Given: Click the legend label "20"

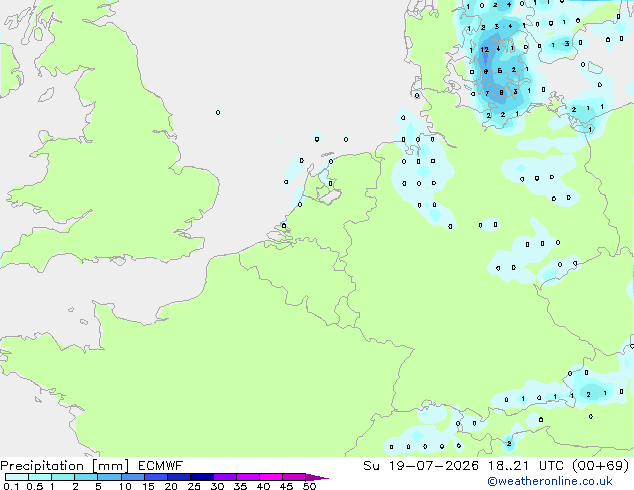Looking at the screenshot, I should [171, 486].
